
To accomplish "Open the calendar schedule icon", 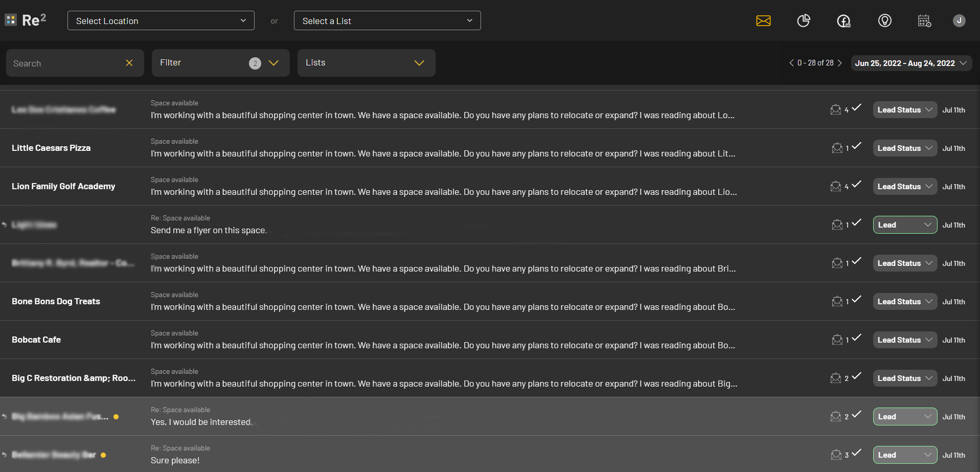I will tap(924, 21).
